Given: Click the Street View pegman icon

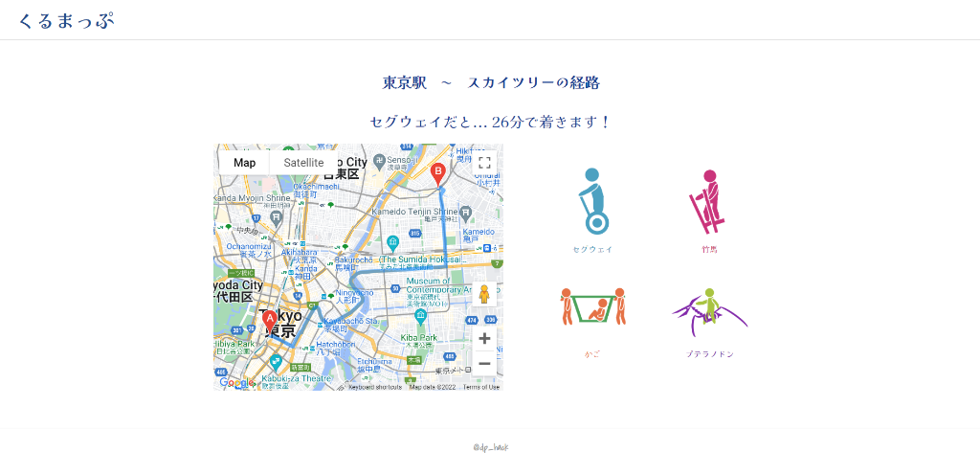Looking at the screenshot, I should [x=483, y=294].
